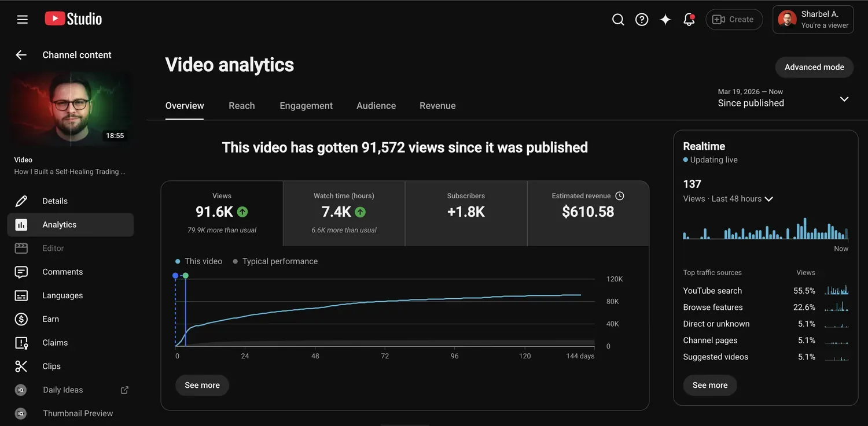
Task: Open the Engagement tab
Action: pos(306,106)
